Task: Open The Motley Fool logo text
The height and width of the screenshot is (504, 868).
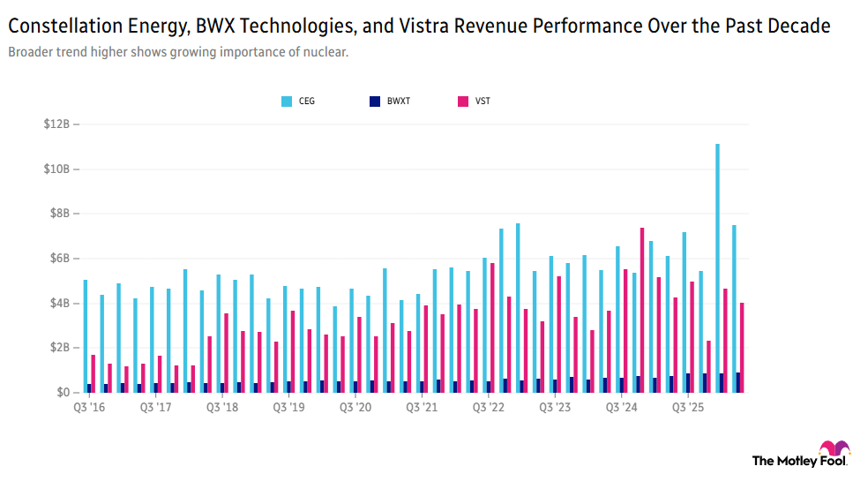Action: point(799,461)
